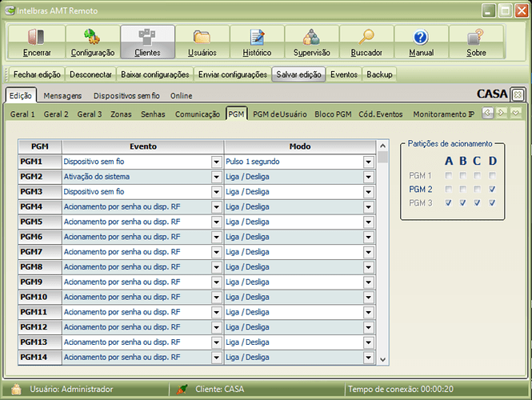This screenshot has height=400, width=532.
Task: Open the Sobre about icon
Action: click(x=475, y=37)
